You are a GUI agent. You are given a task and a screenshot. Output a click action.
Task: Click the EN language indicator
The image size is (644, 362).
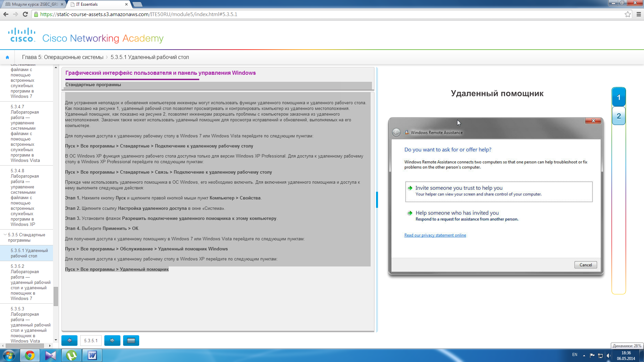[x=575, y=355]
